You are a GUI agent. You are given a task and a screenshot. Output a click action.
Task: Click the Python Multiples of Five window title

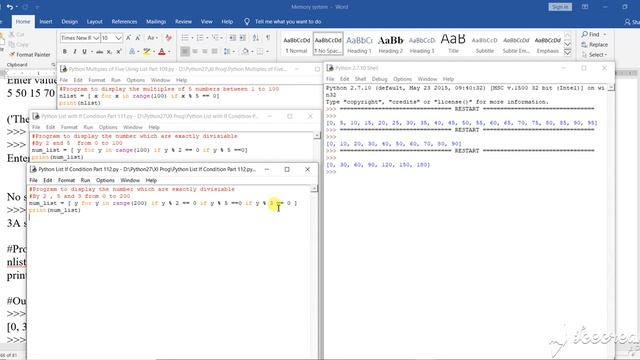[178, 69]
